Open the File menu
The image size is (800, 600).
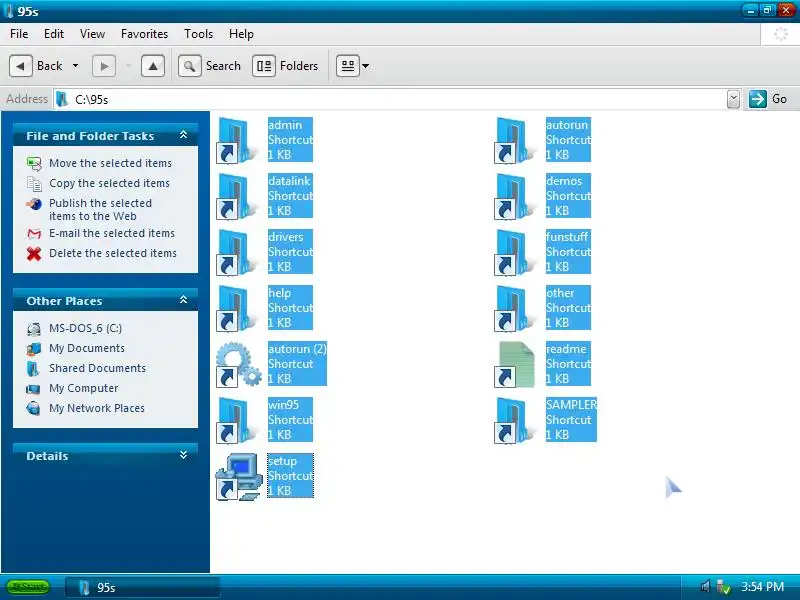19,34
